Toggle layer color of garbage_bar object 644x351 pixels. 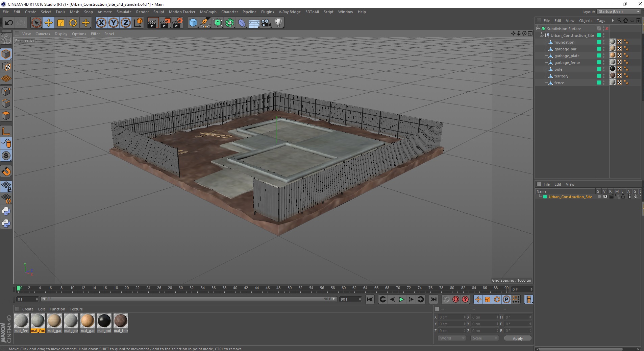pyautogui.click(x=599, y=49)
